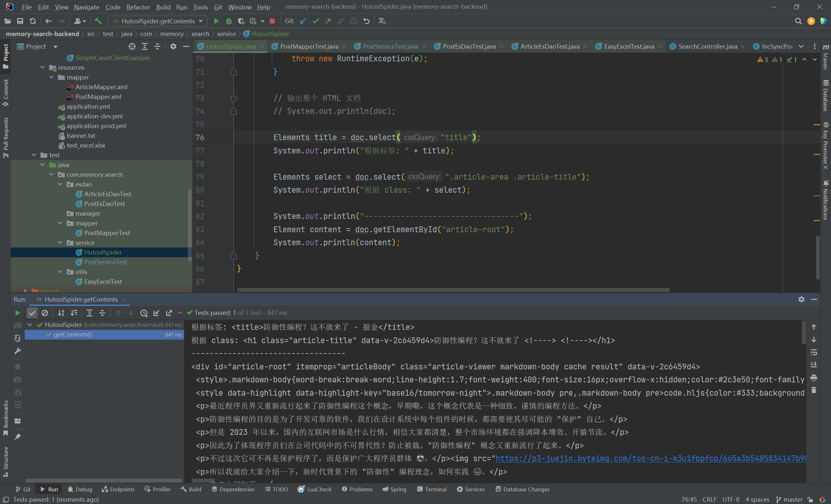
Task: Clear all console output with trash icon
Action: coord(814,390)
